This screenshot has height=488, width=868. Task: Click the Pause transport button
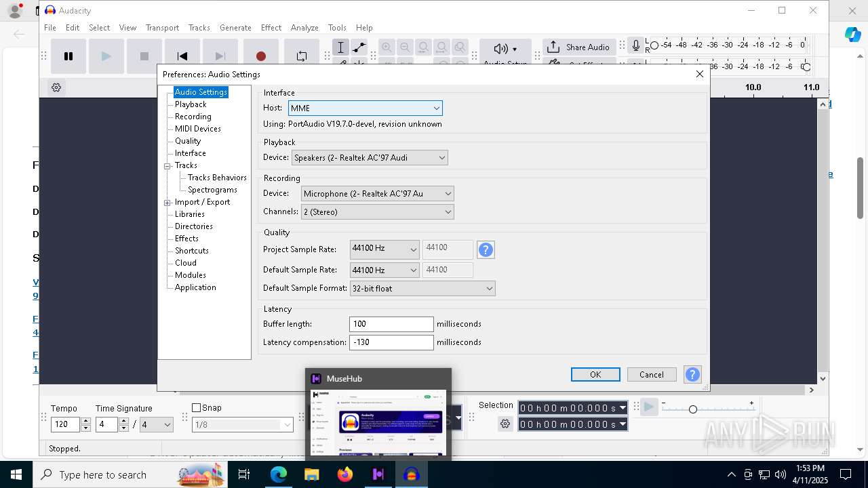pos(68,56)
